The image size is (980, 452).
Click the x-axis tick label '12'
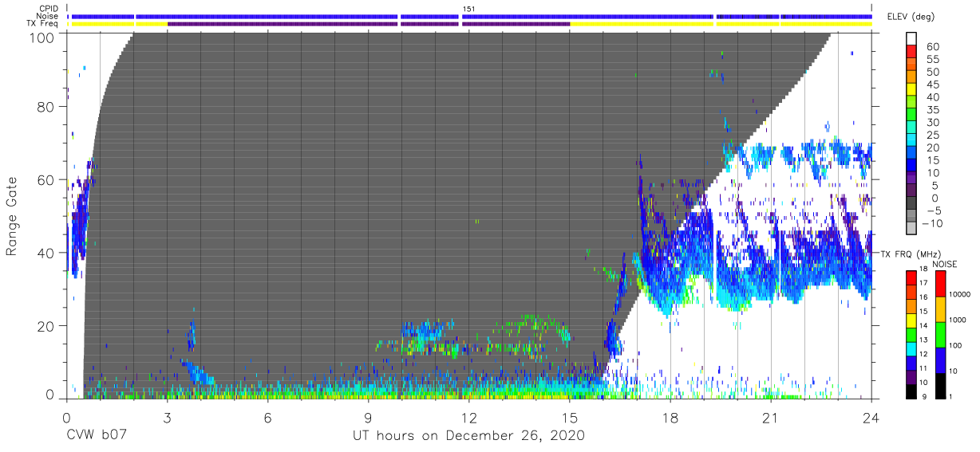pyautogui.click(x=469, y=417)
